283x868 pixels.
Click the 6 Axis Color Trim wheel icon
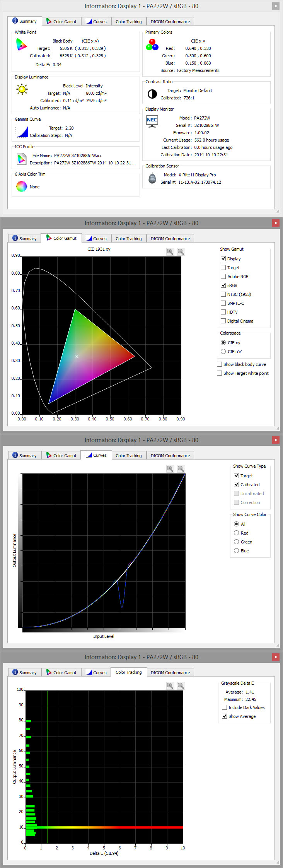22,186
